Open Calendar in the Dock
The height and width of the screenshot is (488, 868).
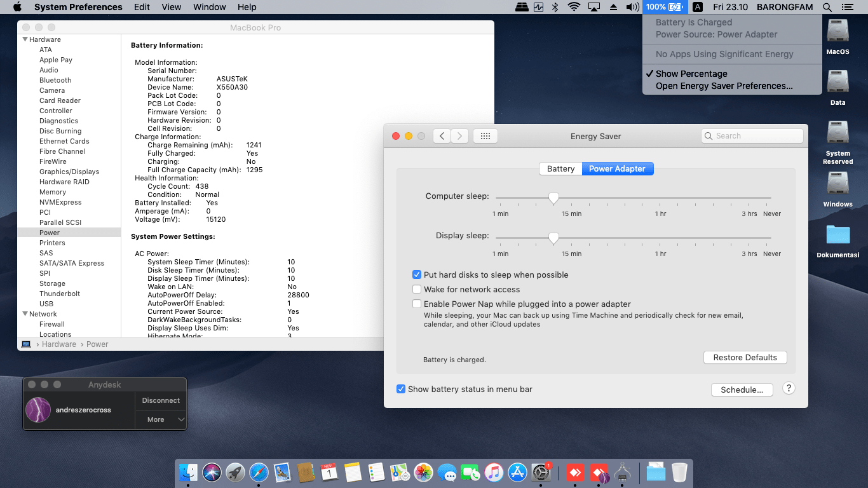329,472
